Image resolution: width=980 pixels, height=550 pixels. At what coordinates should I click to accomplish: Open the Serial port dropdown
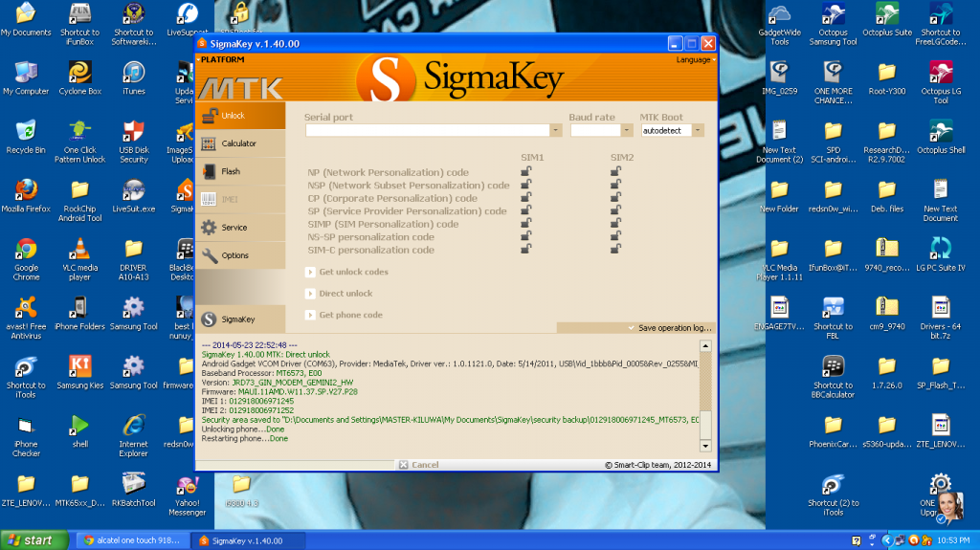[555, 131]
